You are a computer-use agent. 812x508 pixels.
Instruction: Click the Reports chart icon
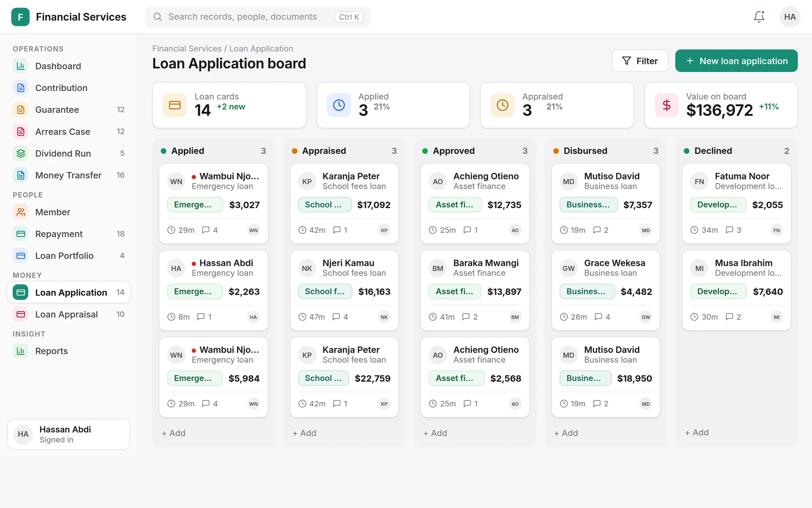coord(21,351)
